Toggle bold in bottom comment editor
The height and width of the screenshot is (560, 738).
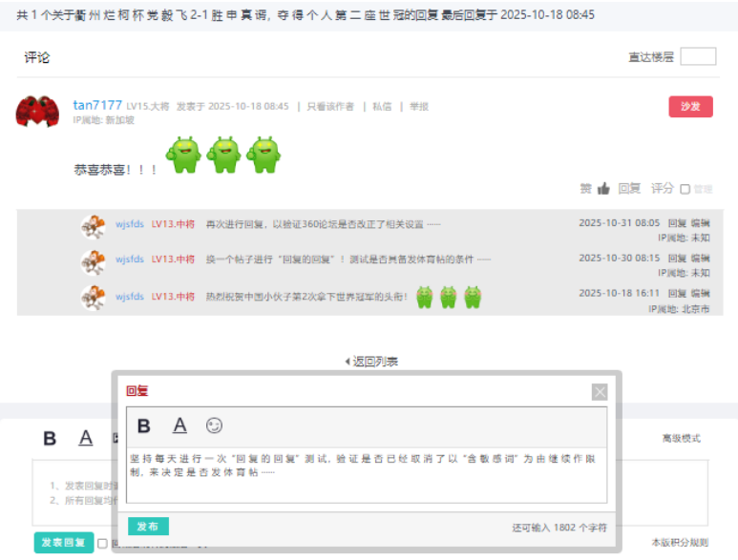(50, 438)
